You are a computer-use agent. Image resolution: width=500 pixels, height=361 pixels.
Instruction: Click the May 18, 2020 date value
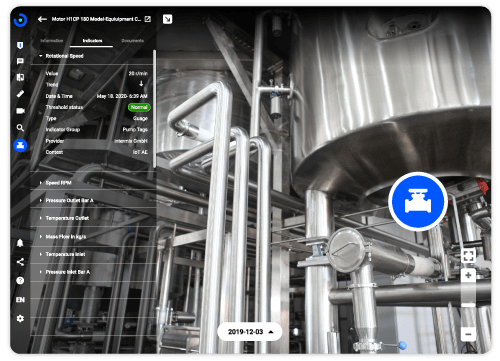tap(122, 96)
